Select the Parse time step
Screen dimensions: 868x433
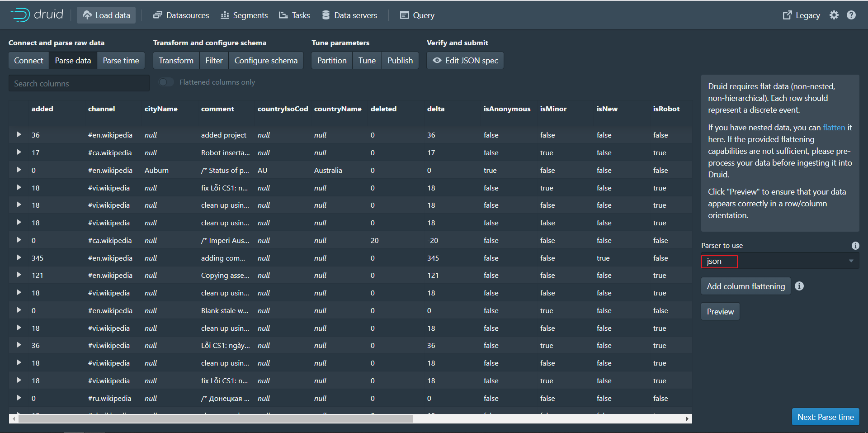click(x=121, y=60)
